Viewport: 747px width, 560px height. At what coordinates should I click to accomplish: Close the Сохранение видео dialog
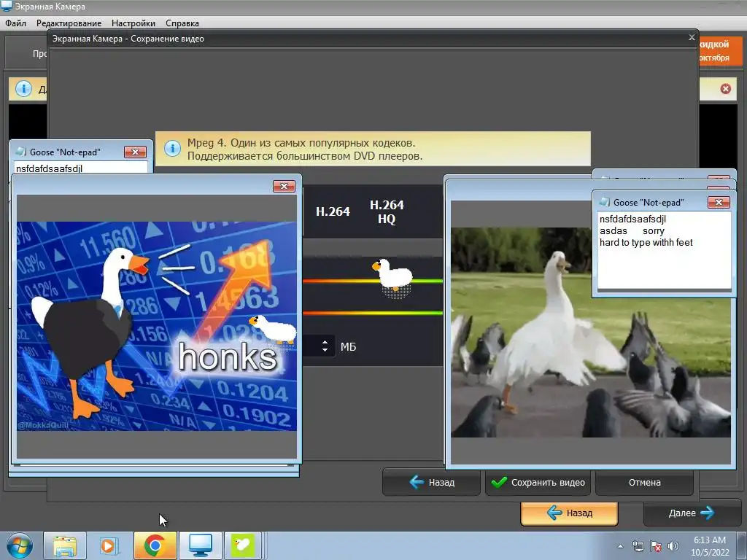click(x=692, y=37)
